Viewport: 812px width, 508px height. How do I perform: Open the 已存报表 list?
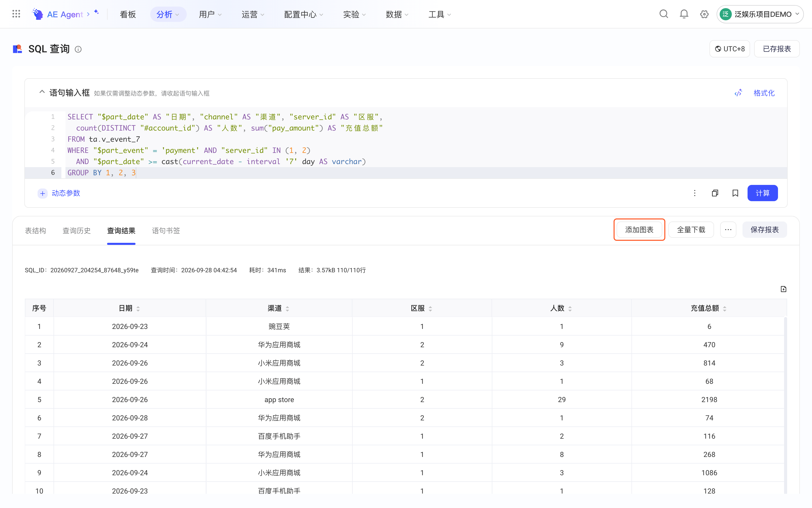776,49
